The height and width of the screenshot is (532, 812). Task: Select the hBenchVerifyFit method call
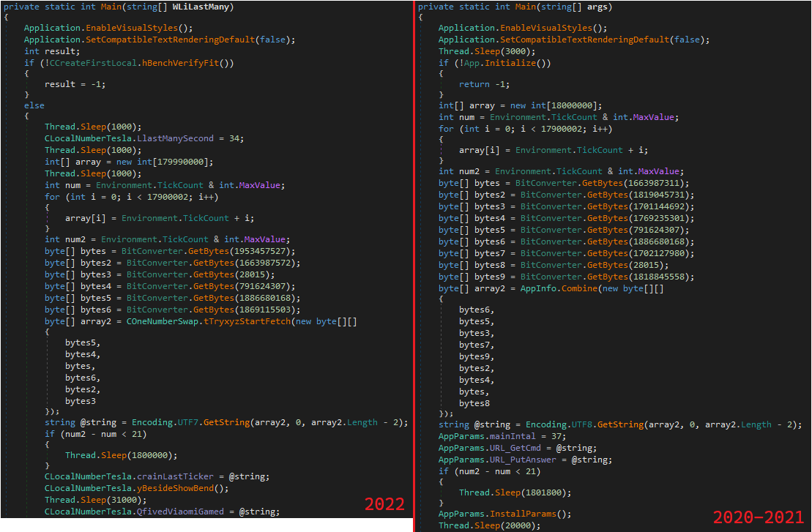(x=180, y=63)
